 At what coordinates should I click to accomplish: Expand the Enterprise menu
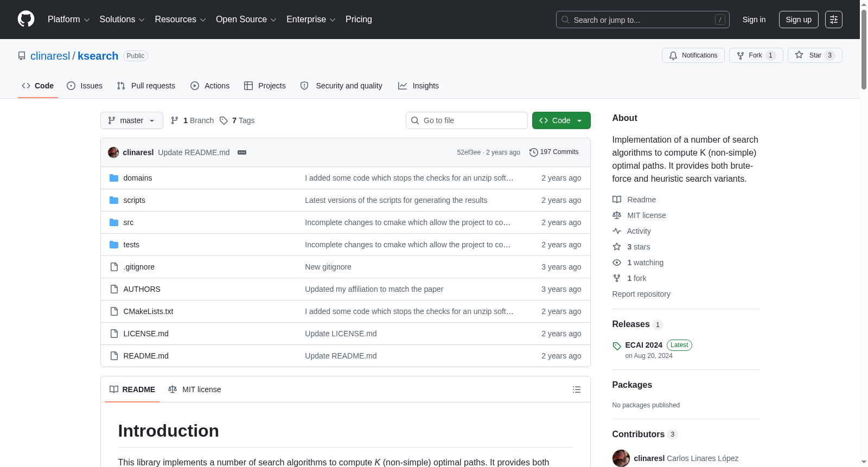click(x=311, y=20)
